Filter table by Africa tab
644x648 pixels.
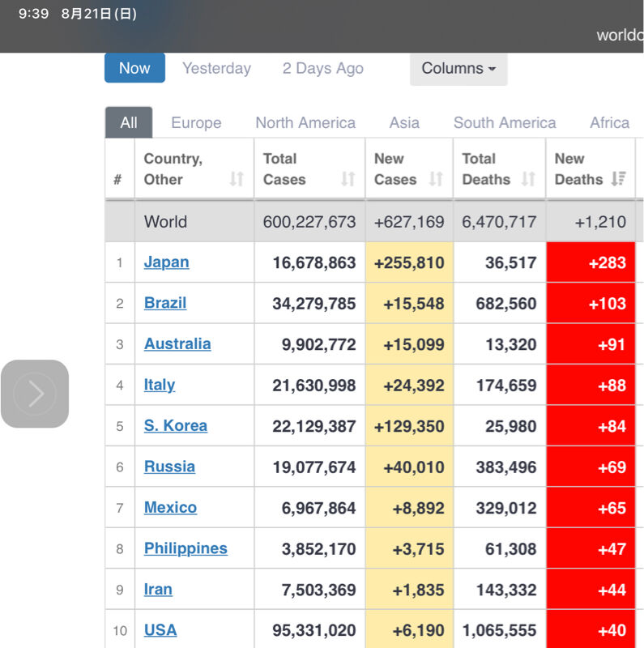click(609, 123)
